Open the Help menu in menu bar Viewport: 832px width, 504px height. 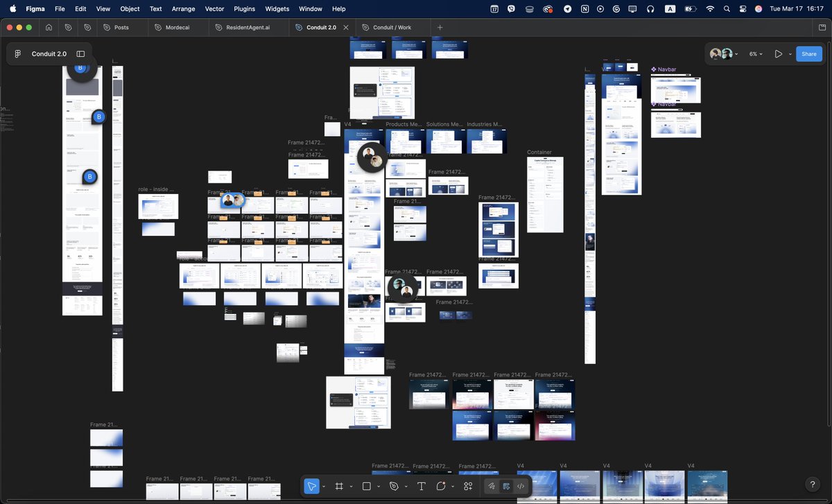click(x=339, y=9)
